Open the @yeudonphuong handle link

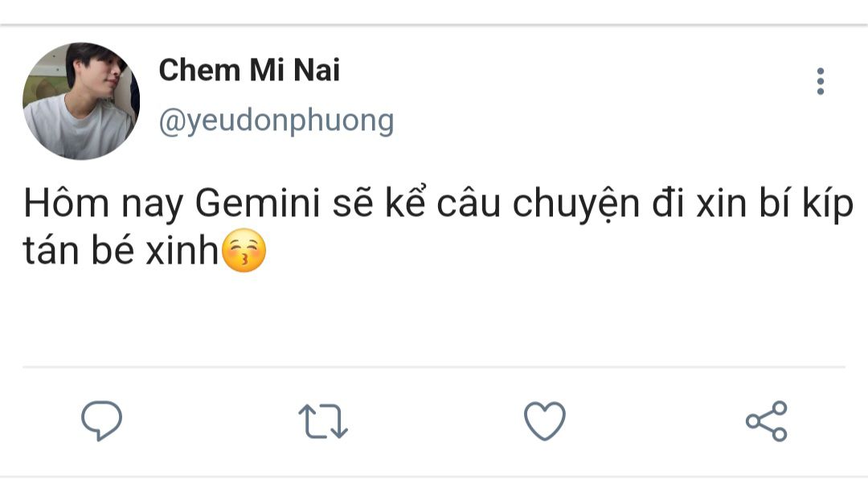click(x=276, y=121)
